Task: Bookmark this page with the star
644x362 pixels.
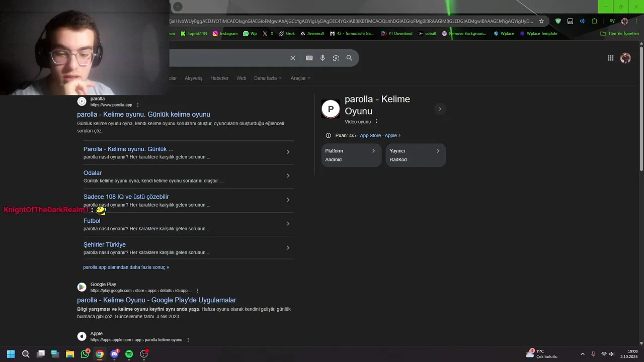Action: [x=541, y=21]
